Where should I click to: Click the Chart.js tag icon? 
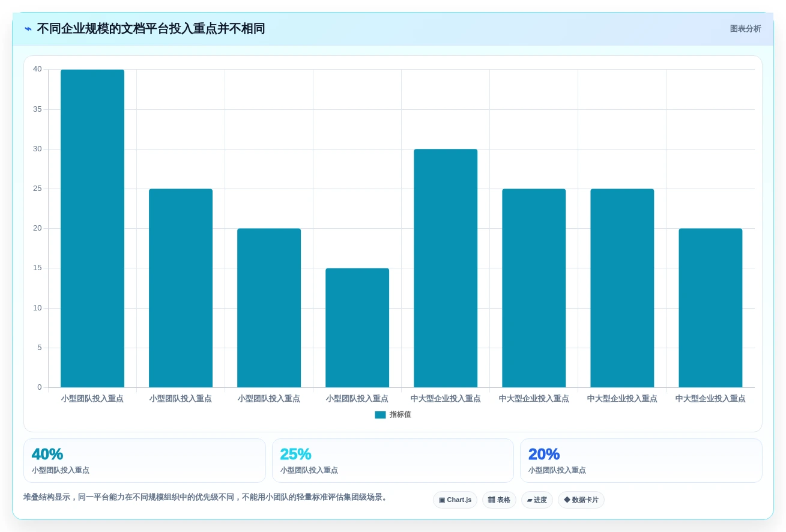pyautogui.click(x=442, y=500)
